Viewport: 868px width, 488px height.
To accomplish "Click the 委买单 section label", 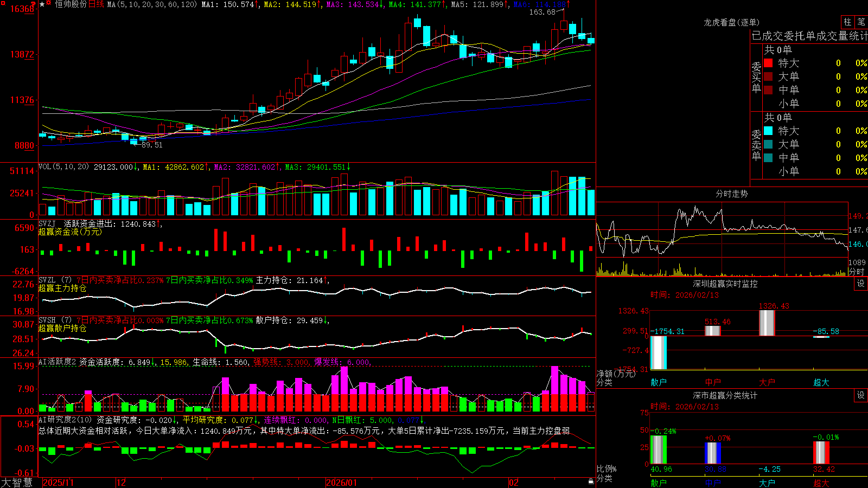I will (x=756, y=77).
